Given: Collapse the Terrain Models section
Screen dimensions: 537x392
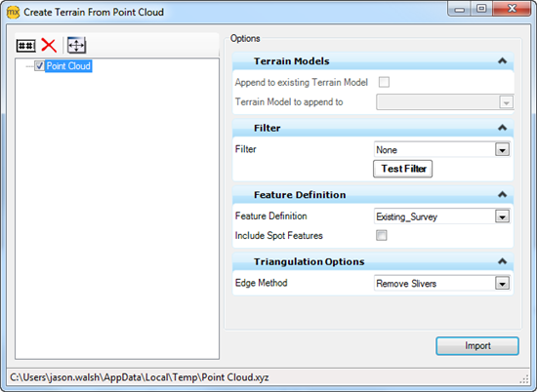Looking at the screenshot, I should click(502, 60).
